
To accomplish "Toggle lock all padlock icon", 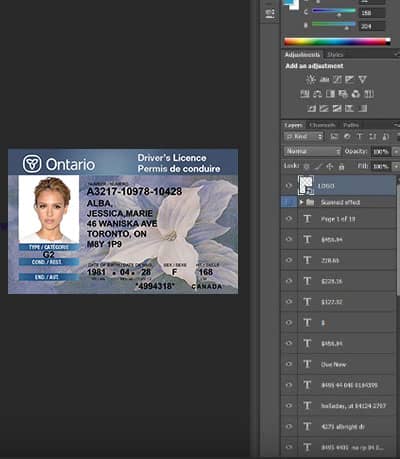I will click(341, 166).
